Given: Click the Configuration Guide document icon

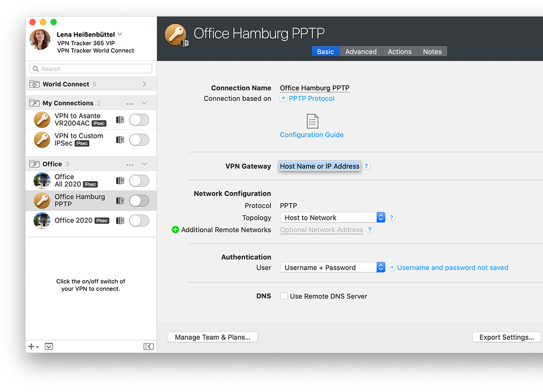Looking at the screenshot, I should [312, 121].
